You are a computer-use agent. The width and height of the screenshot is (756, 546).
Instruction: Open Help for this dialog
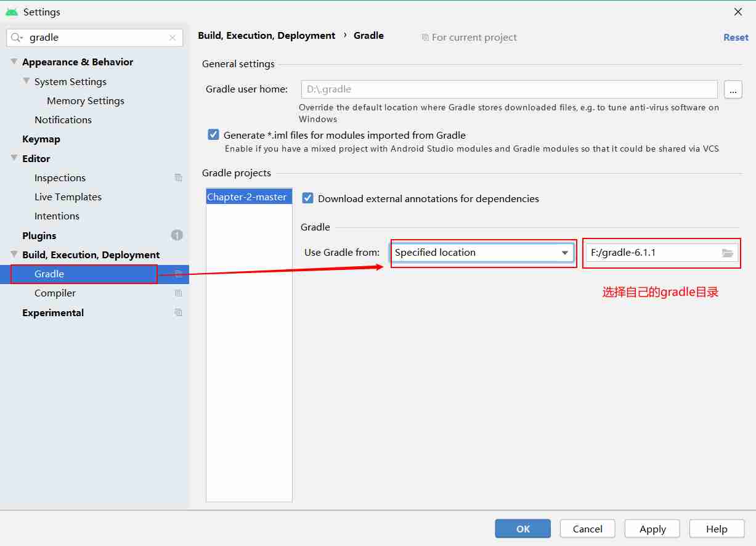point(717,529)
